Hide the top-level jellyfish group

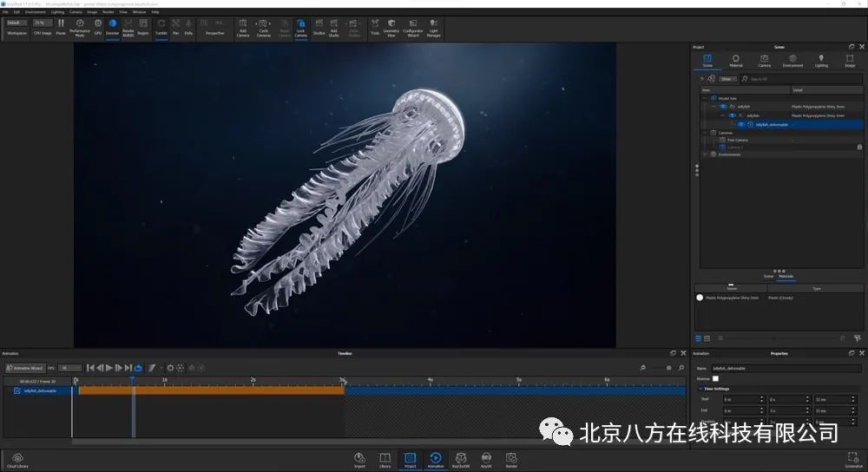click(723, 106)
